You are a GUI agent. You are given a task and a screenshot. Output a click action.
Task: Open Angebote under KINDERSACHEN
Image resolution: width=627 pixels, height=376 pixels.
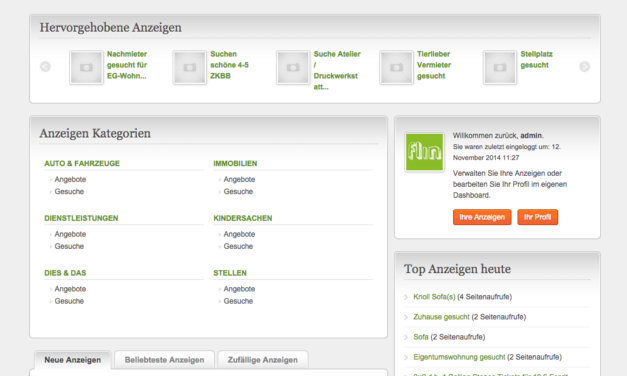pyautogui.click(x=239, y=234)
